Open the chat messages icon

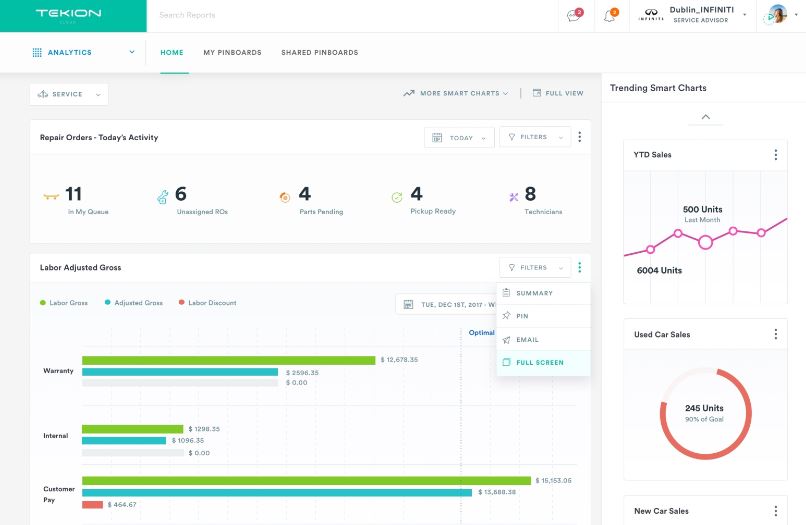click(x=575, y=15)
